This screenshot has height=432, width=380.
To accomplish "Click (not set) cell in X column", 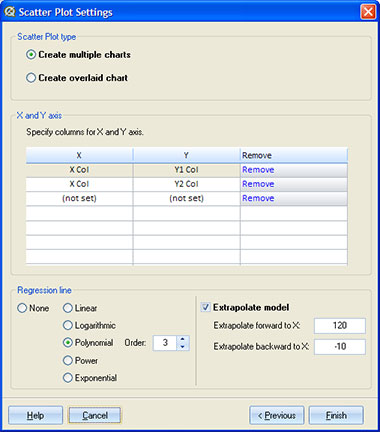I will [79, 198].
